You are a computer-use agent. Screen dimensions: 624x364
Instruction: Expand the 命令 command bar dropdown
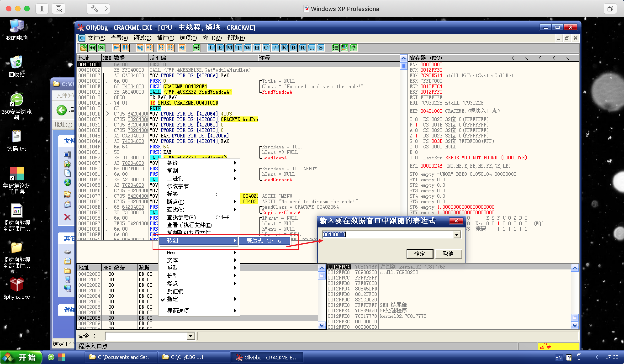(x=190, y=336)
